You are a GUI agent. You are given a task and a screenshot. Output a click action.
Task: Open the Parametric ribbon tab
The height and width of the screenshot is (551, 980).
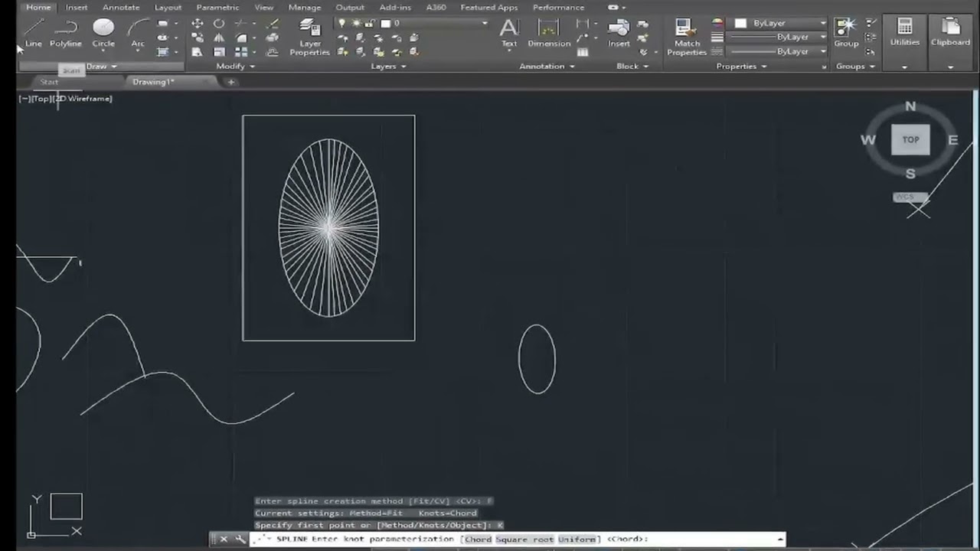pos(217,8)
